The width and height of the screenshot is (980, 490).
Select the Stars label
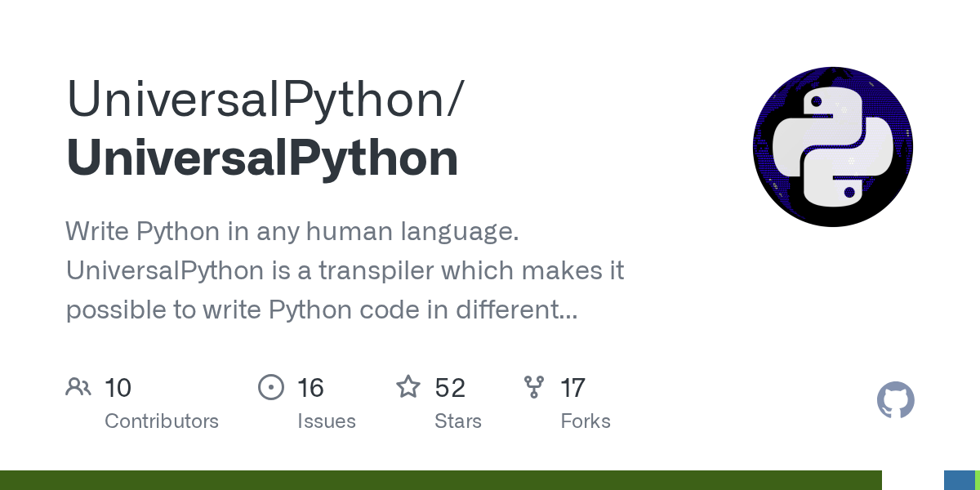(458, 421)
